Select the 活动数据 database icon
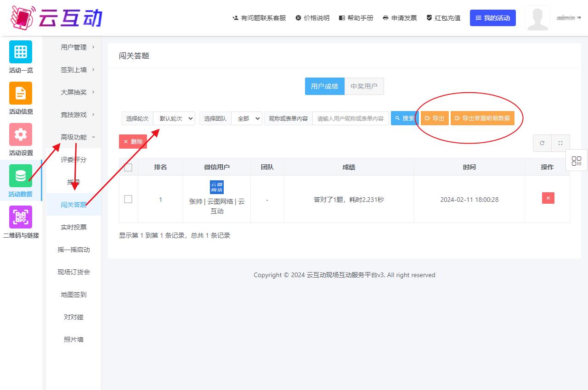The image size is (588, 390). click(x=21, y=176)
